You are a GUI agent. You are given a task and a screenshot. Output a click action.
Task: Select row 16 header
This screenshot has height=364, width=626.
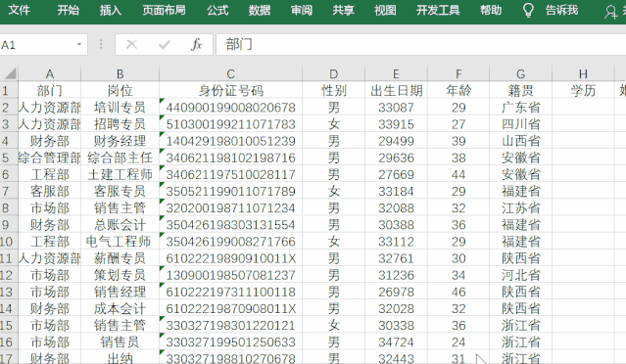[9, 341]
